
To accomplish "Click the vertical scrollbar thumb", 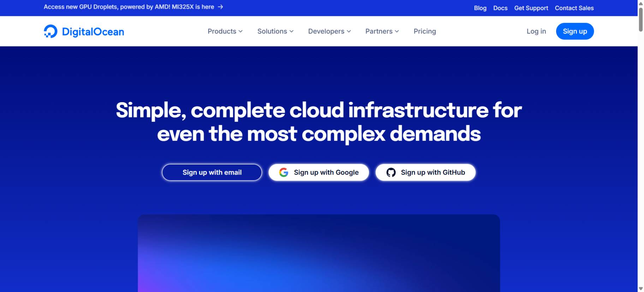I will (x=641, y=19).
